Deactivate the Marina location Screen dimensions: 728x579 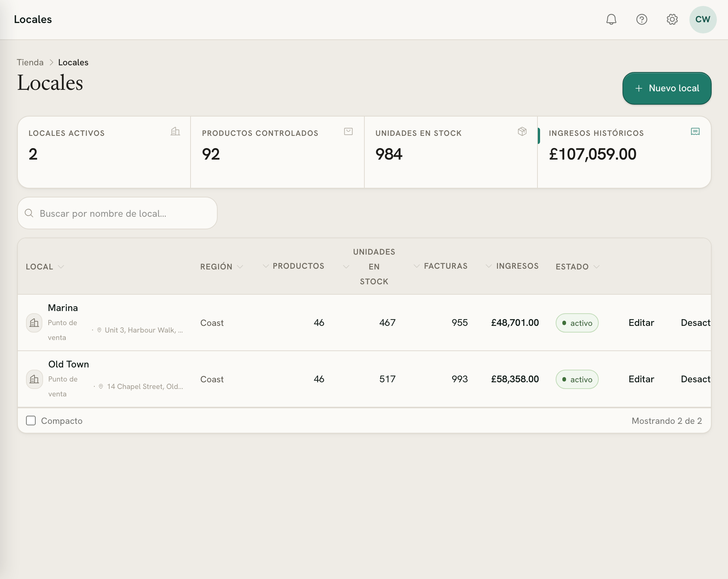click(x=695, y=323)
